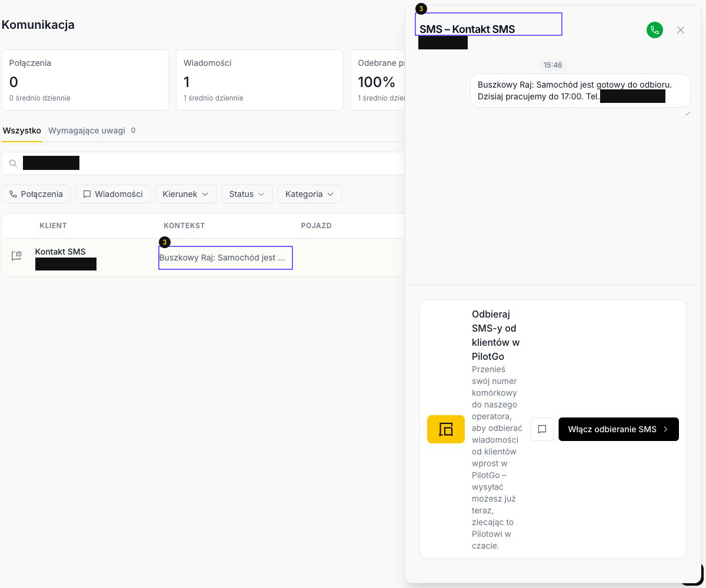Screen dimensions: 706x588
Task: Close the SMS – Kontakt SMS panel
Action: coord(681,30)
